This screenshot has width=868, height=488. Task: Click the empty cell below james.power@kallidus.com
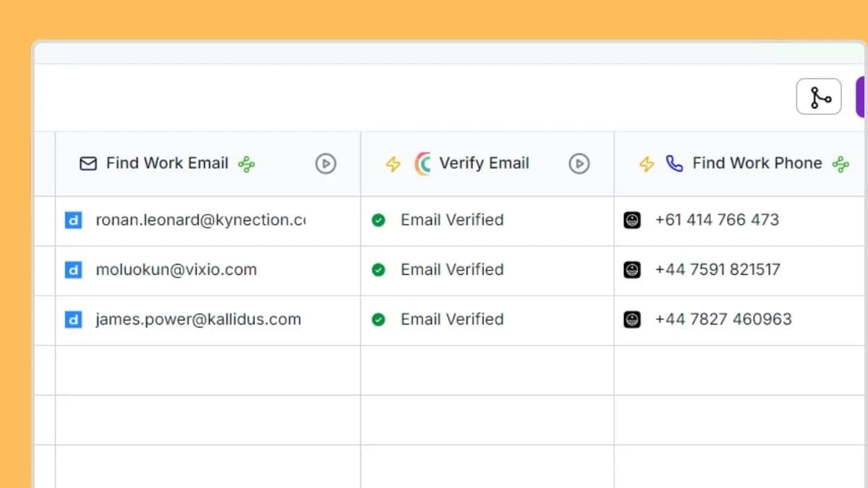coord(208,369)
